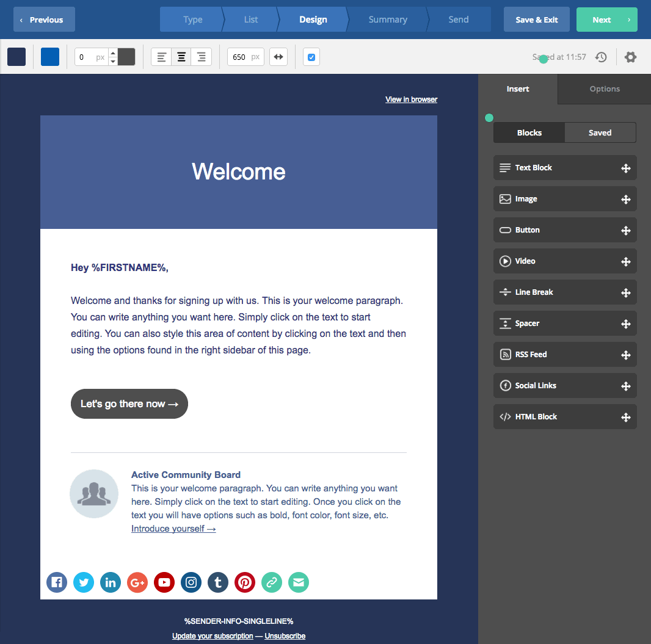Open the settings gear icon
651x644 pixels.
point(630,57)
